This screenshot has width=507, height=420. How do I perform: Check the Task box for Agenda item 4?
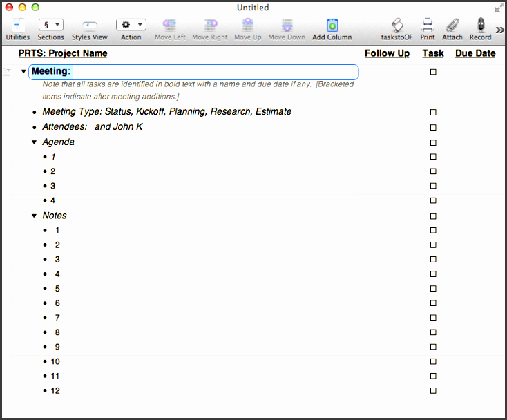pos(433,200)
